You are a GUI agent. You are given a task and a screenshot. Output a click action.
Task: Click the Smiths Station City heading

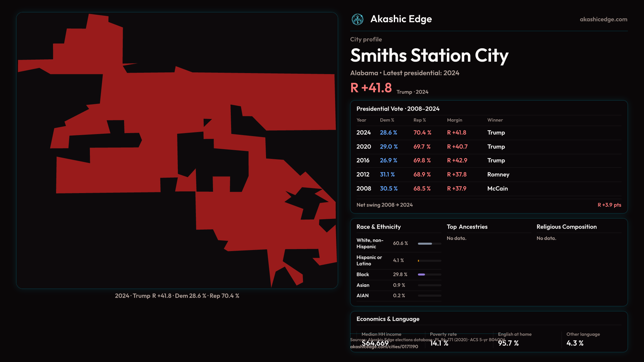(429, 55)
